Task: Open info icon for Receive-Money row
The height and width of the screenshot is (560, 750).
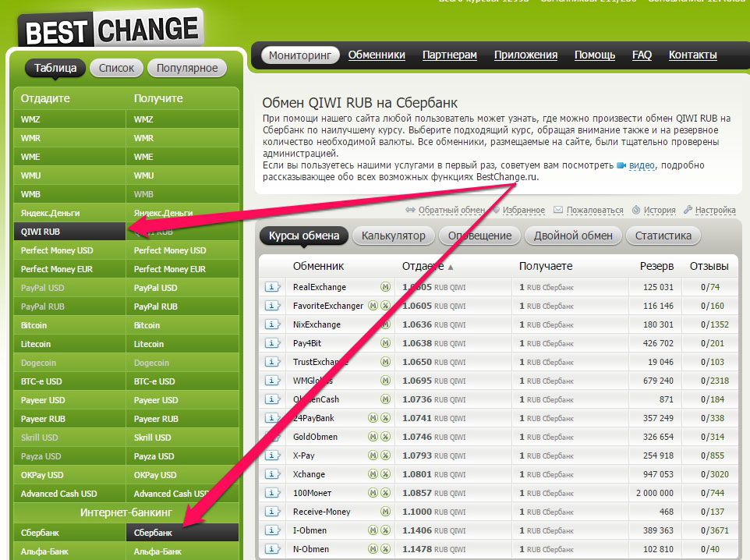Action: pyautogui.click(x=272, y=512)
